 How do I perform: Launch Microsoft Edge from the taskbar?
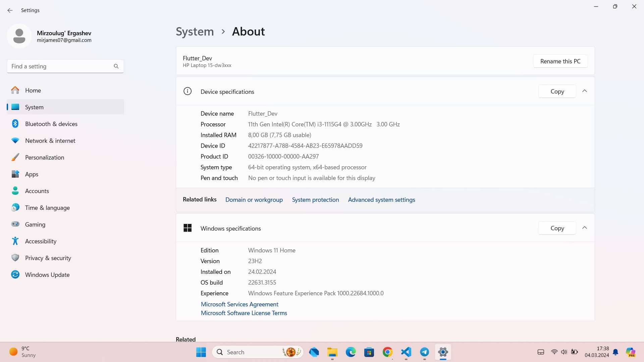click(x=351, y=352)
